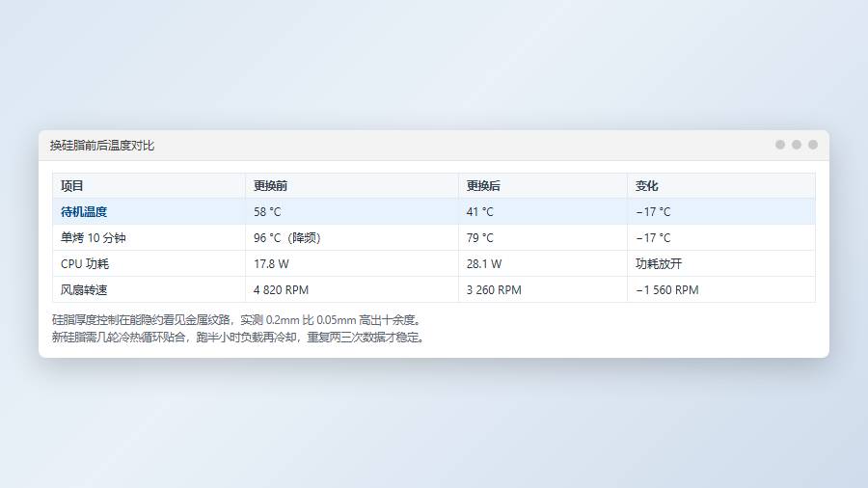The image size is (868, 488).
Task: Select the 41 °C cell
Action: point(542,212)
